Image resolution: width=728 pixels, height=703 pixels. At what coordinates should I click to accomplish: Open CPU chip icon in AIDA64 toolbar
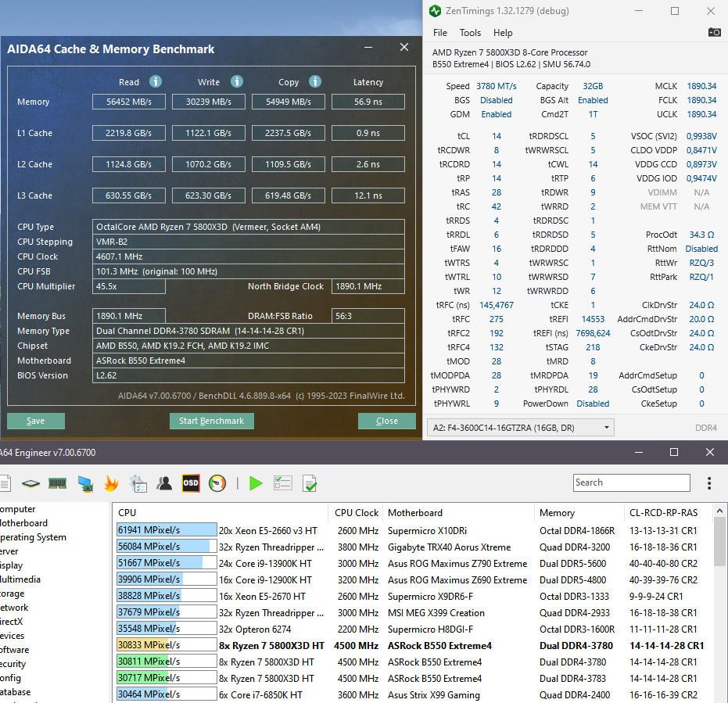30,484
